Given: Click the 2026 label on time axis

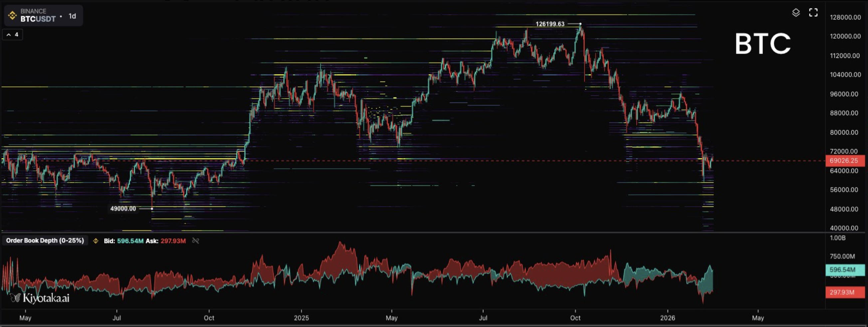Looking at the screenshot, I should (667, 318).
